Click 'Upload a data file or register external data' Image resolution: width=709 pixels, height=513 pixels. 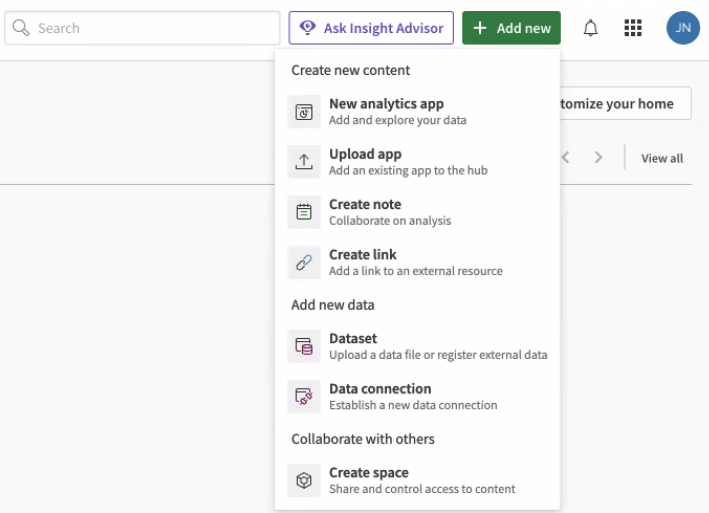(438, 355)
